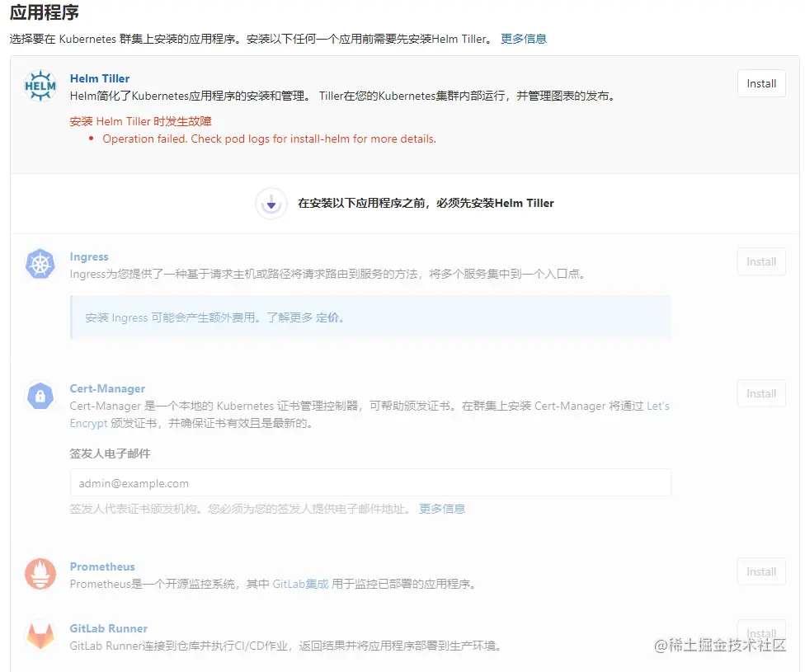Open 更多信息 link next to the Helm Tiller intro
The height and width of the screenshot is (672, 805).
524,39
